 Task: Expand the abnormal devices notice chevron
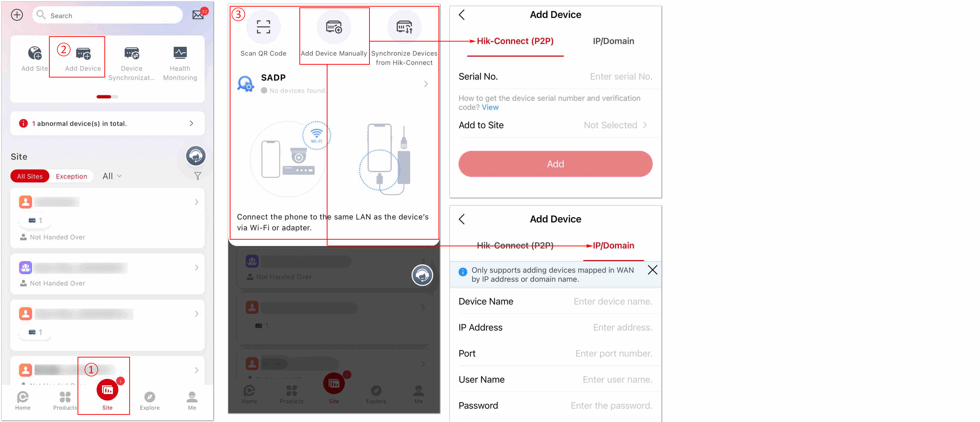click(191, 123)
